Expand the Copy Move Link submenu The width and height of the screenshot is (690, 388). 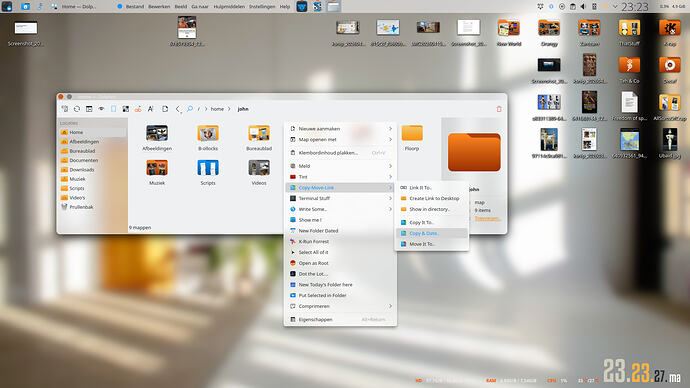[340, 187]
